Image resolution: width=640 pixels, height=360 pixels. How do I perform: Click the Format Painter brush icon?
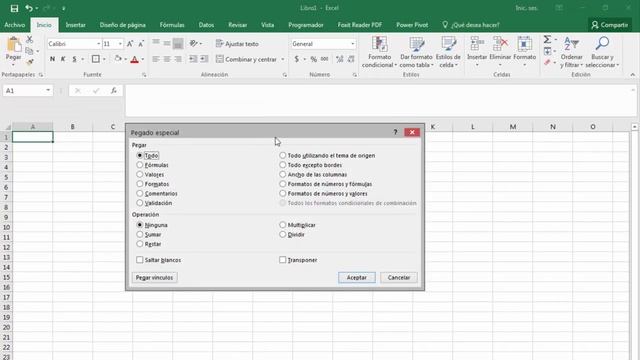(x=29, y=62)
